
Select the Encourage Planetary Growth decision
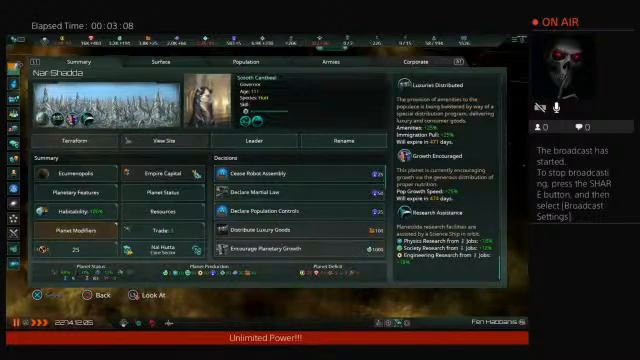click(299, 249)
